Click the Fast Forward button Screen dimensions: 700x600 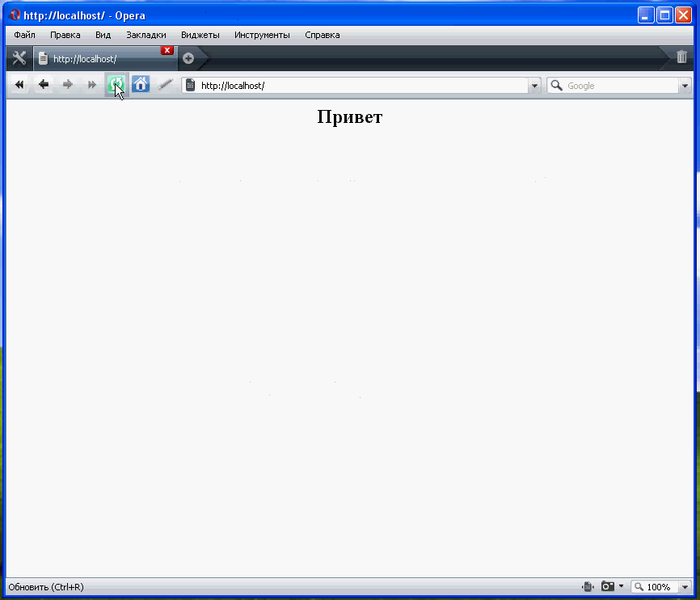(x=92, y=84)
